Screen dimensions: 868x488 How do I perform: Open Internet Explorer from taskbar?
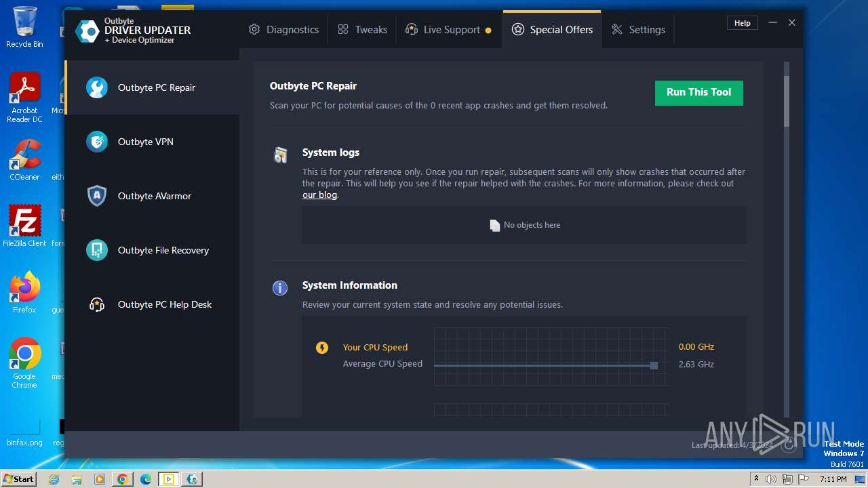tap(54, 479)
